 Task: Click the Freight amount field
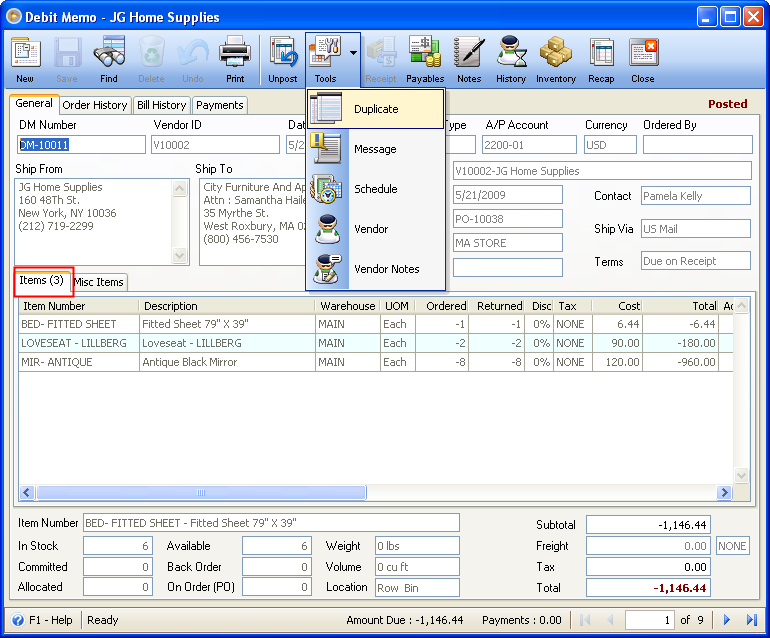click(x=648, y=546)
